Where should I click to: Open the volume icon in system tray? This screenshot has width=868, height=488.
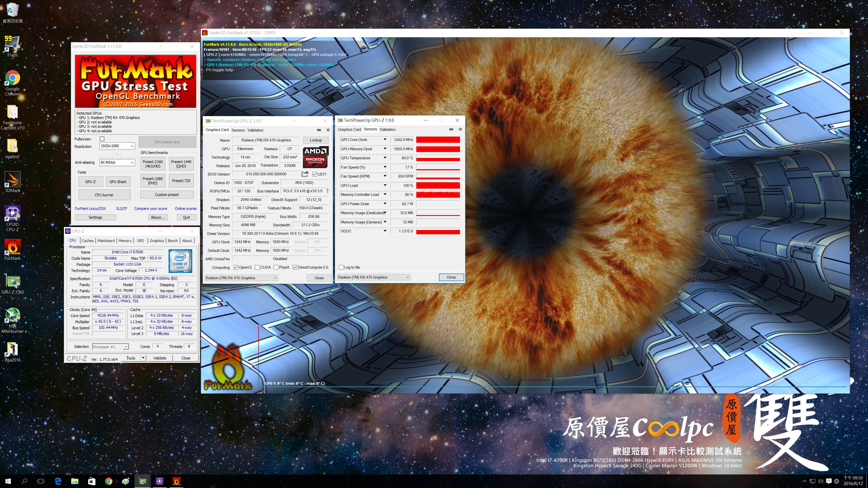(x=821, y=481)
